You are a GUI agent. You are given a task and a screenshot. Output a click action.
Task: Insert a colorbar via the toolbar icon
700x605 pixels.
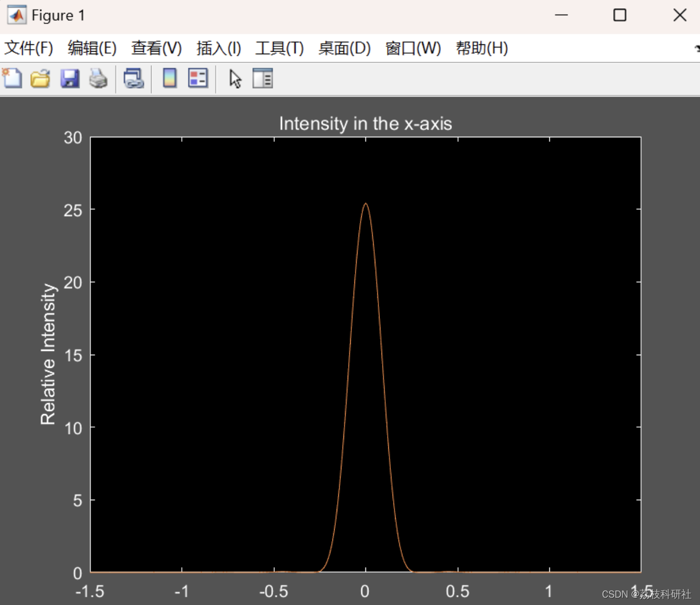pyautogui.click(x=169, y=78)
